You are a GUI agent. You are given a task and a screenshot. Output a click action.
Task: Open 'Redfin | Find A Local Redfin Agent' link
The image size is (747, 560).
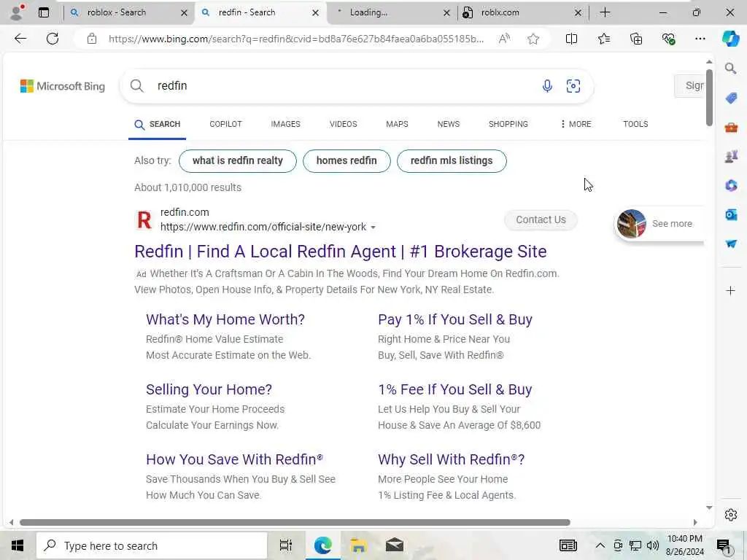pos(340,252)
